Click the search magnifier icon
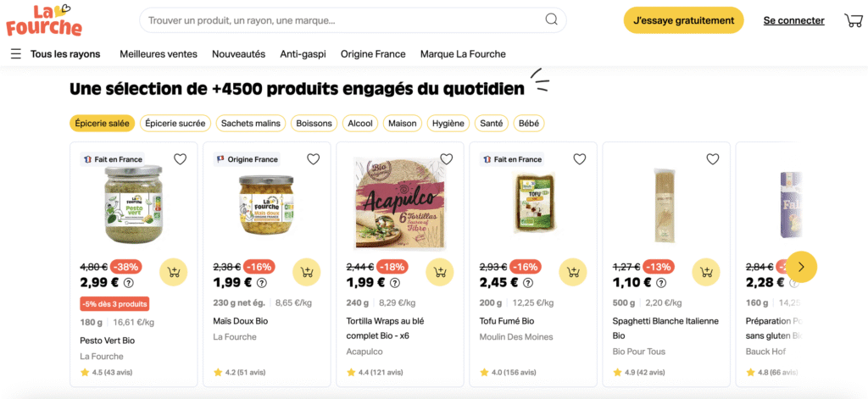This screenshot has height=399, width=868. point(551,20)
